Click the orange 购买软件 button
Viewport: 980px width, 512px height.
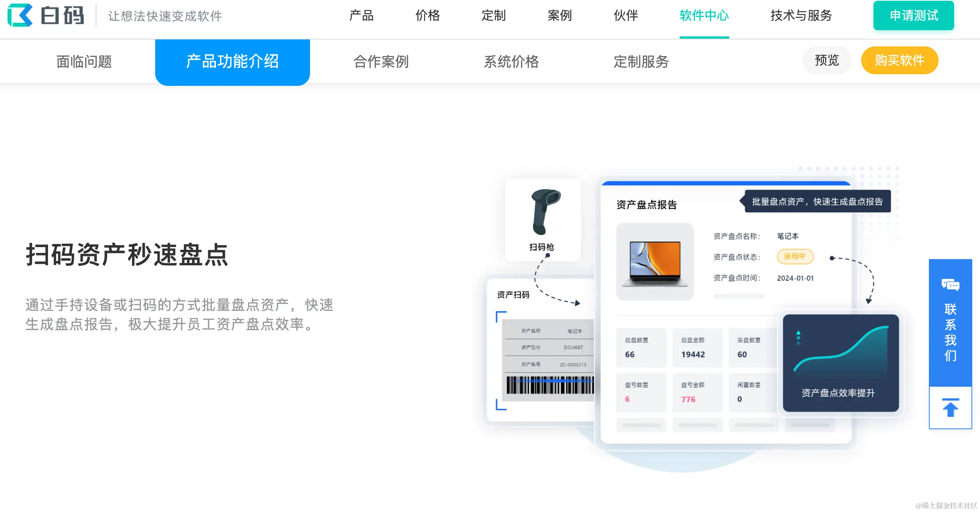coord(899,60)
